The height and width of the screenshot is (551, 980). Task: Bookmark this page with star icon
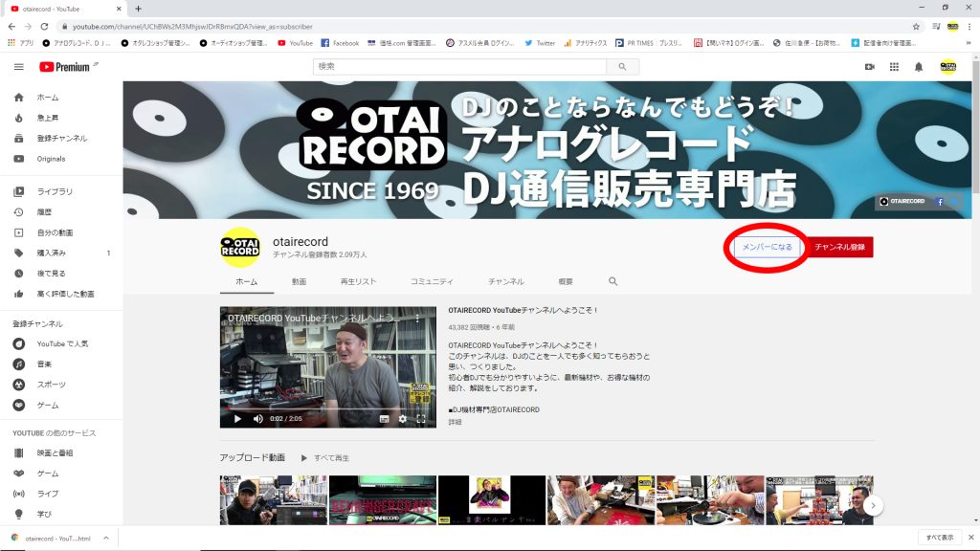pyautogui.click(x=916, y=26)
